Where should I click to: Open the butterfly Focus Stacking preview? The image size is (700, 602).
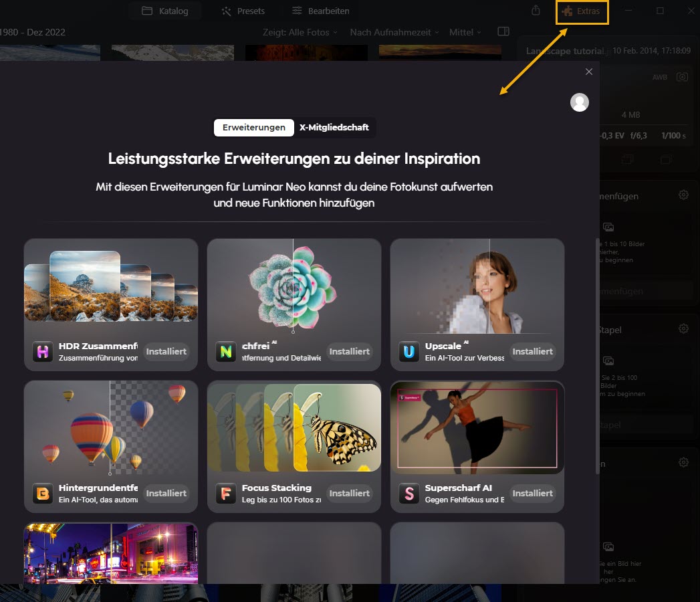click(x=294, y=428)
